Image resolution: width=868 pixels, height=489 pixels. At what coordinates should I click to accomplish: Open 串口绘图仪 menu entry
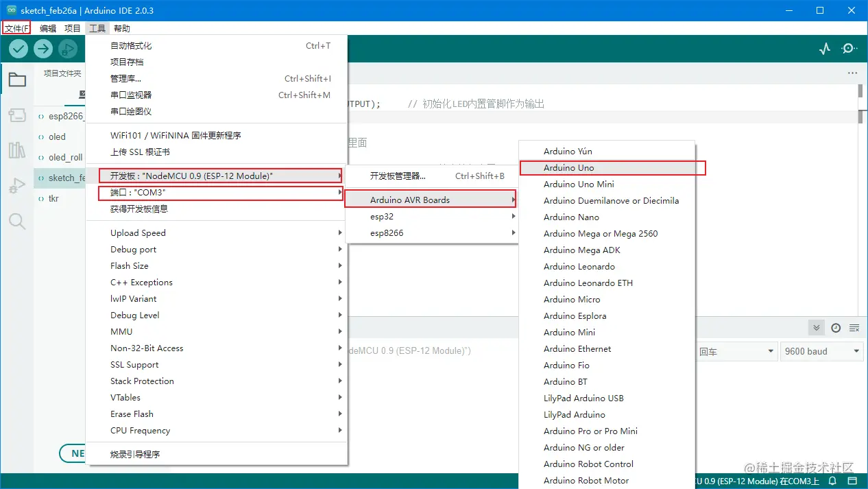click(217, 112)
